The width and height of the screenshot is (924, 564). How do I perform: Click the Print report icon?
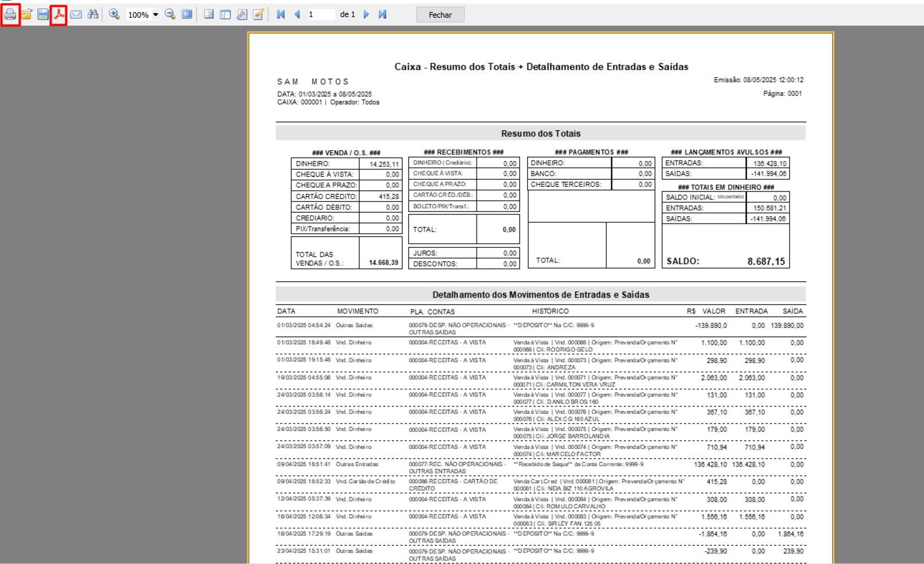coord(10,15)
